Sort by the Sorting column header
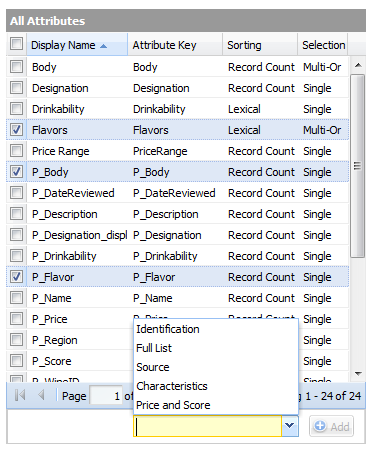Image resolution: width=370 pixels, height=455 pixels. [260, 45]
